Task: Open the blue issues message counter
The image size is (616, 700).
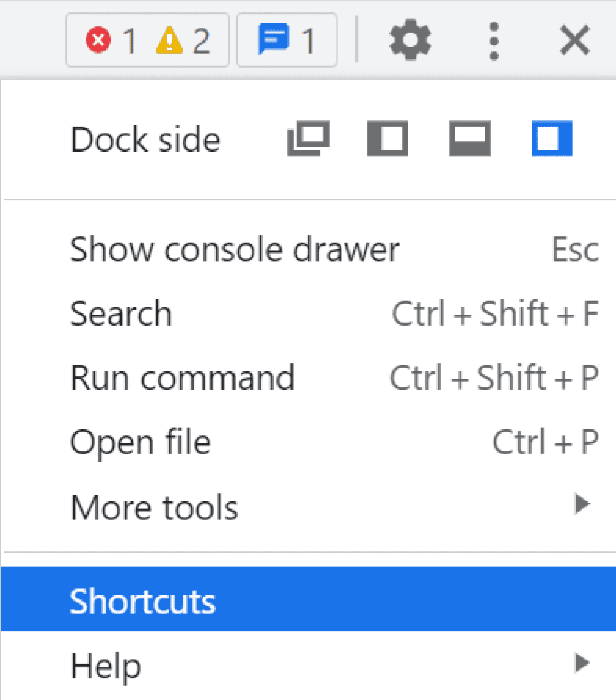Action: [x=287, y=40]
